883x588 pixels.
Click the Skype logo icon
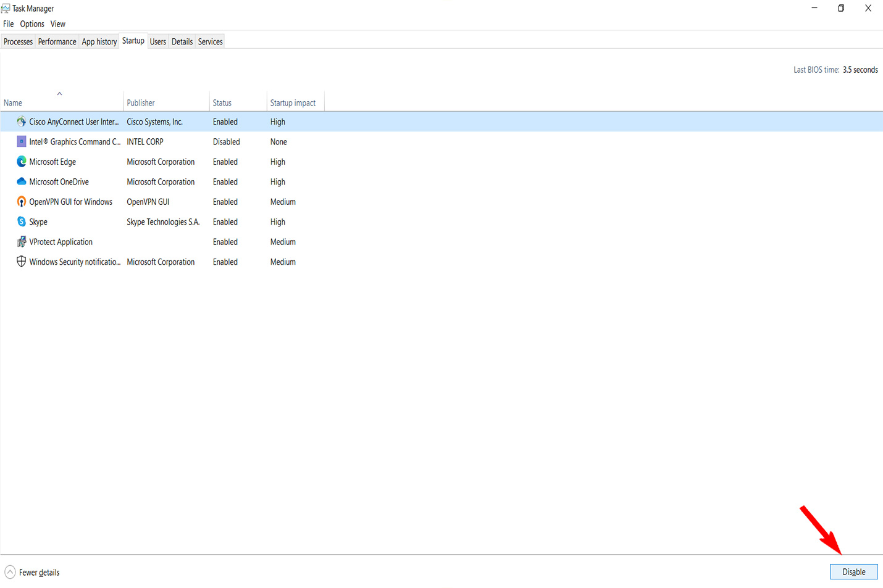tap(22, 222)
